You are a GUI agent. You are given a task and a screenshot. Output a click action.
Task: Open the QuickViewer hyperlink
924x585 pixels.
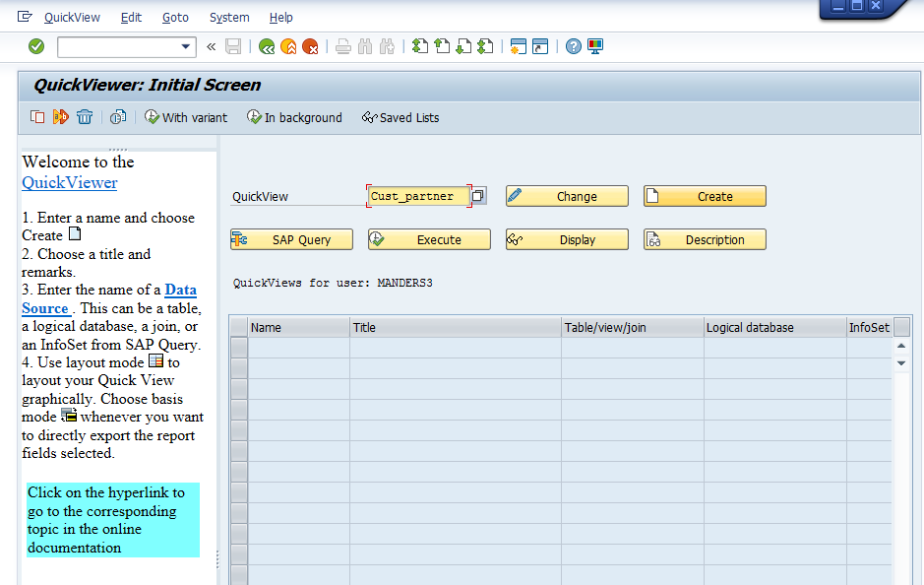pos(70,183)
